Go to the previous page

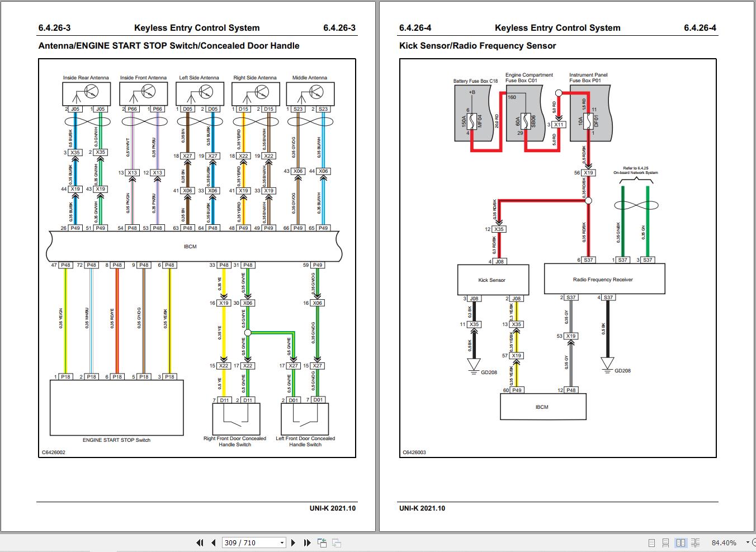(213, 542)
